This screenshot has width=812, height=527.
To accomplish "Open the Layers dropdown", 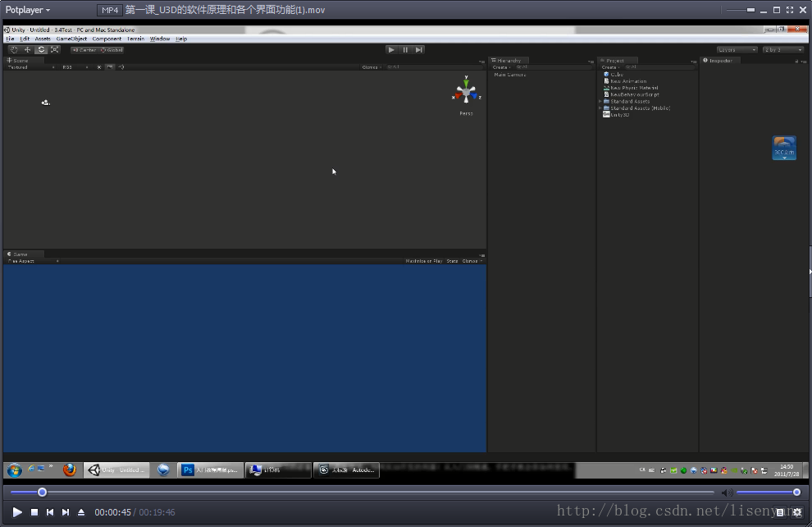I will [737, 50].
